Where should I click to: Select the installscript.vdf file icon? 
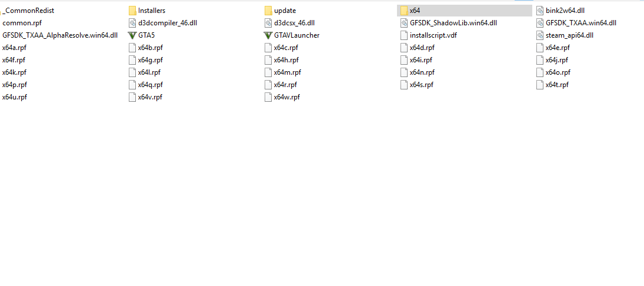[x=403, y=35]
